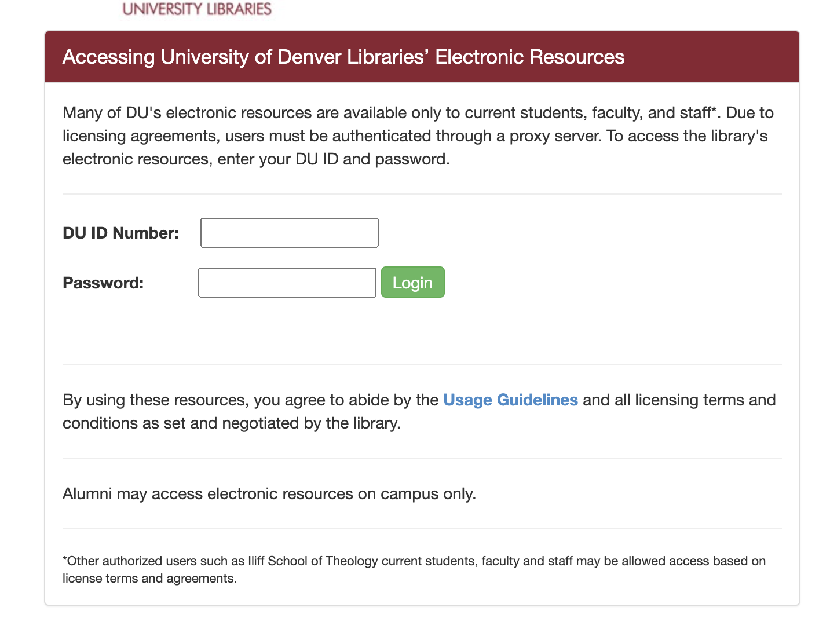The width and height of the screenshot is (819, 644).
Task: Open the Usage Guidelines link
Action: coord(510,400)
